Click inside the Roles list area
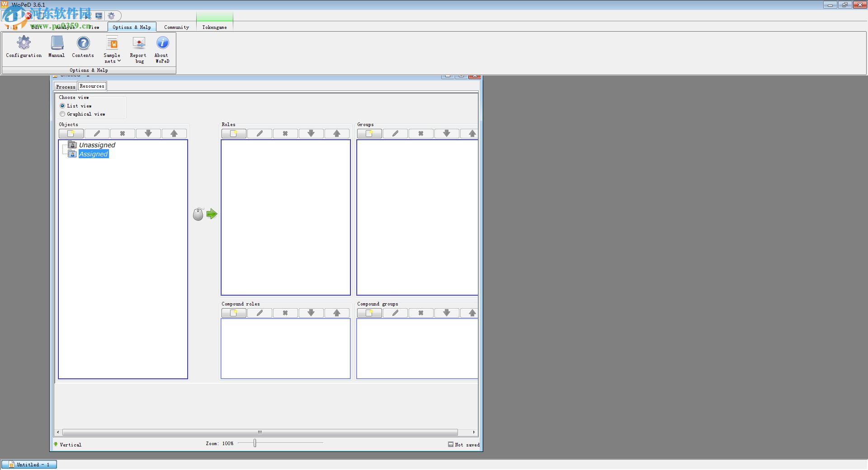Viewport: 868px width, 470px height. click(286, 217)
